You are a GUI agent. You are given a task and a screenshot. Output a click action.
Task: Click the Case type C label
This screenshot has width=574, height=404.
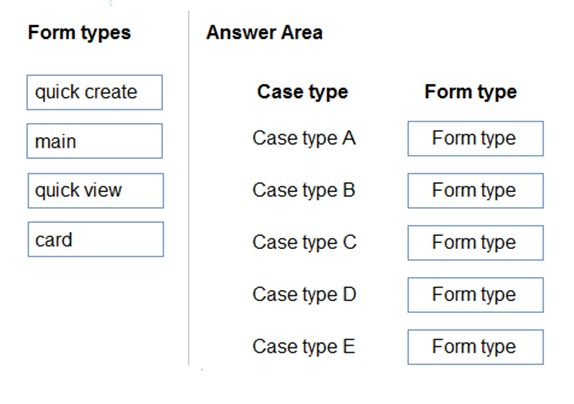(304, 243)
